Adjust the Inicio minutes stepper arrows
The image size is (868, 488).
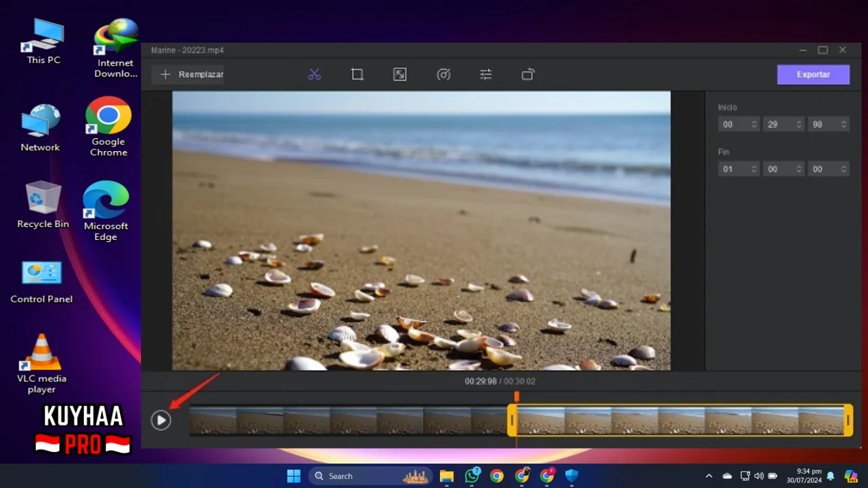799,125
